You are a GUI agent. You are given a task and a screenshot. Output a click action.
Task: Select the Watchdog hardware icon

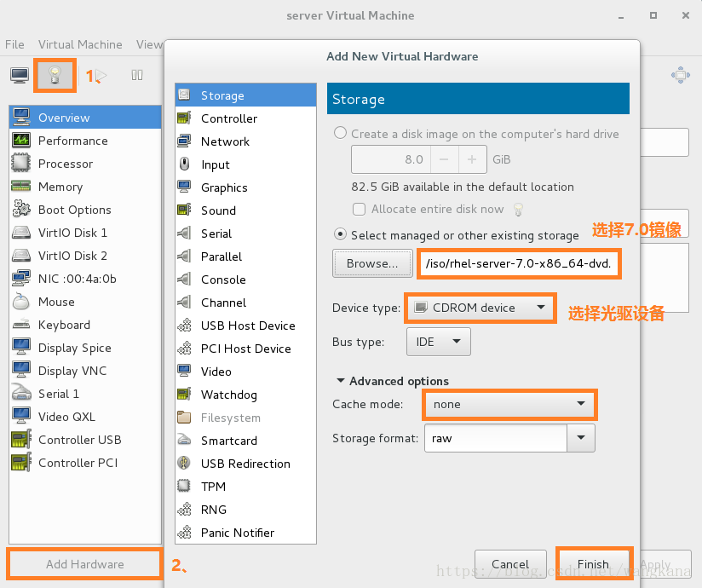pos(184,395)
